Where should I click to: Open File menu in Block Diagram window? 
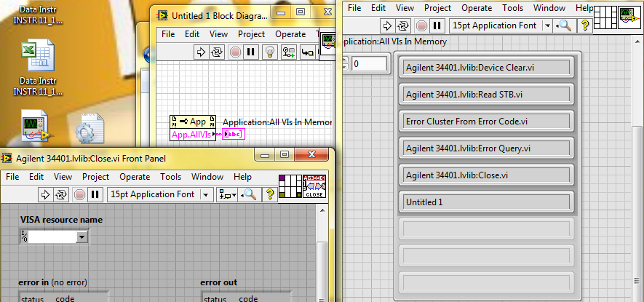[168, 34]
